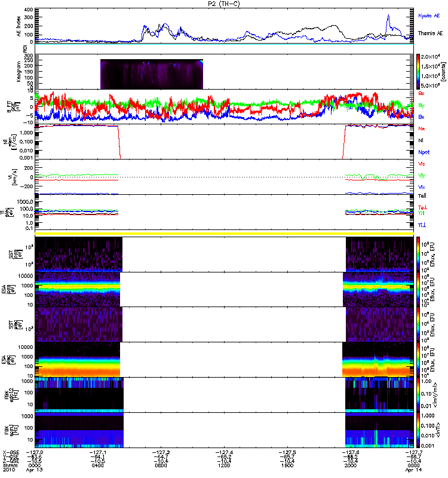
Task: Click the 2.0×10⁴ color bar value
Action: 430,57
